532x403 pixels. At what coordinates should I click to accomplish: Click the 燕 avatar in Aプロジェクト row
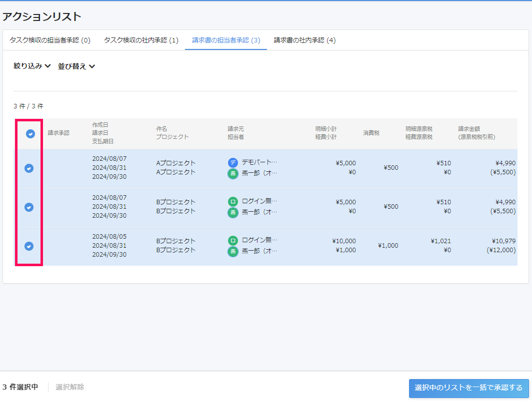point(233,174)
